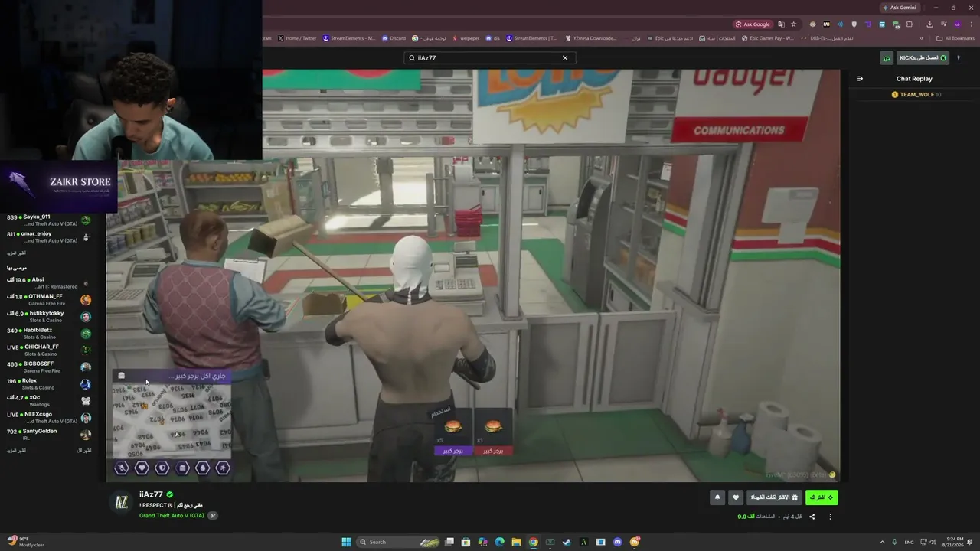Click the green KICKs reward button
This screenshot has width=980, height=551.
click(x=923, y=58)
